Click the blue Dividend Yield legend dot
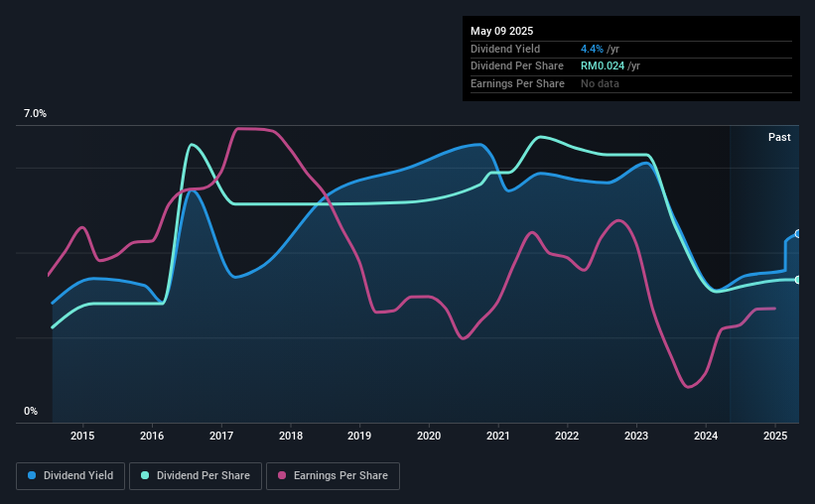The width and height of the screenshot is (815, 504). pyautogui.click(x=32, y=475)
